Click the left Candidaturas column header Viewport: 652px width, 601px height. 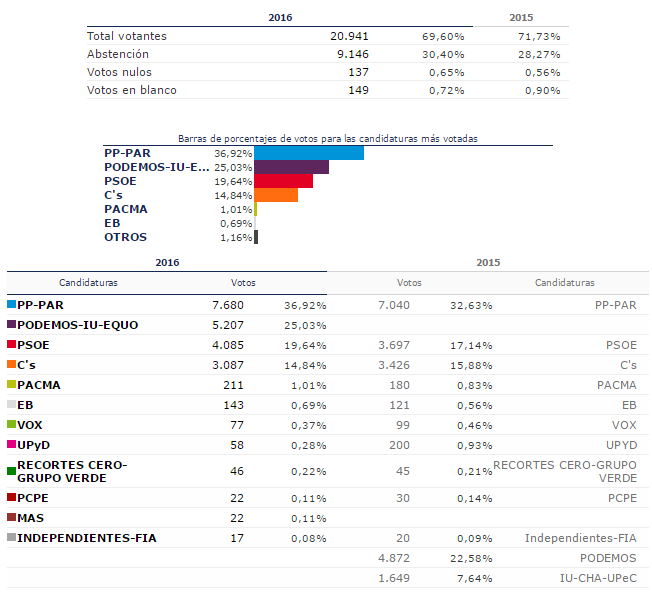click(x=88, y=283)
